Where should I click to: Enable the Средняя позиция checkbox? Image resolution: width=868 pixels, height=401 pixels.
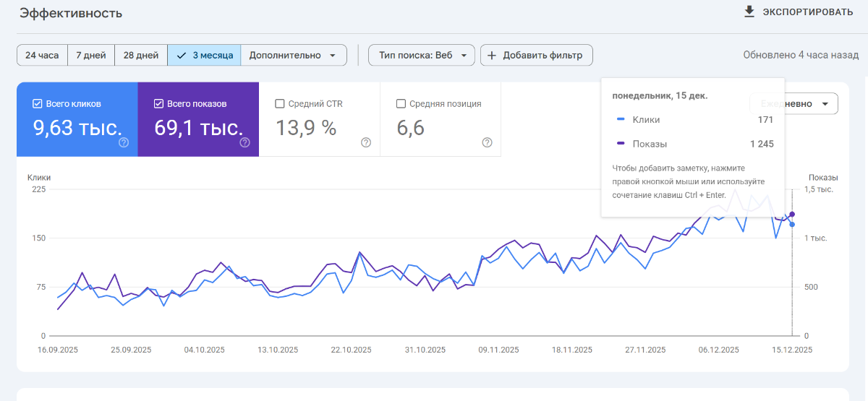(401, 103)
